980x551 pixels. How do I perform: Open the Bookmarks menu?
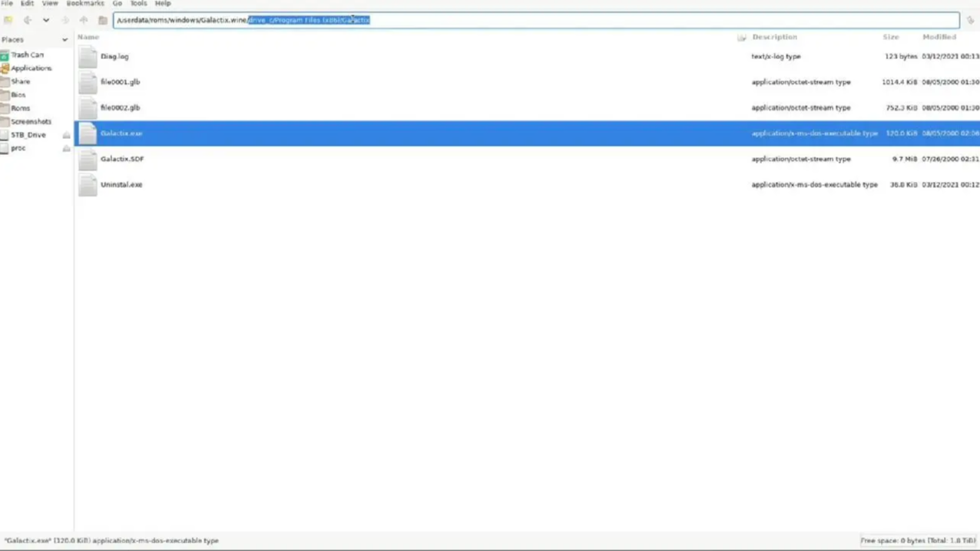pyautogui.click(x=85, y=4)
